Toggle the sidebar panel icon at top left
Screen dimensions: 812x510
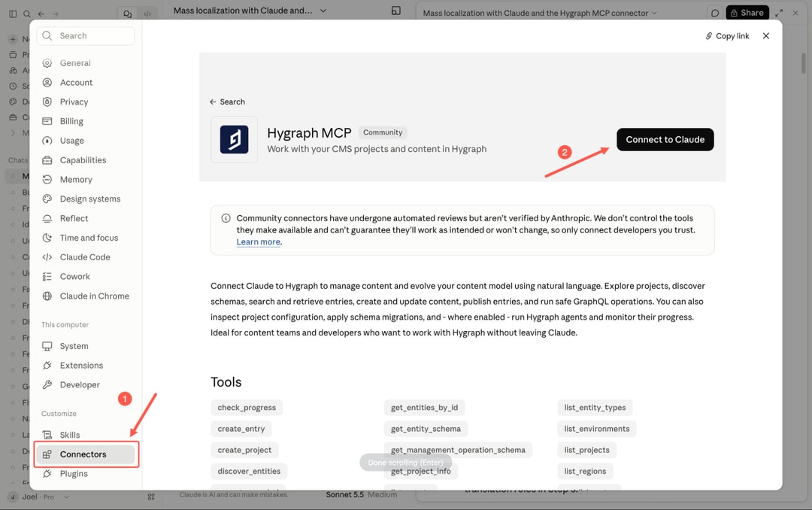click(13, 14)
